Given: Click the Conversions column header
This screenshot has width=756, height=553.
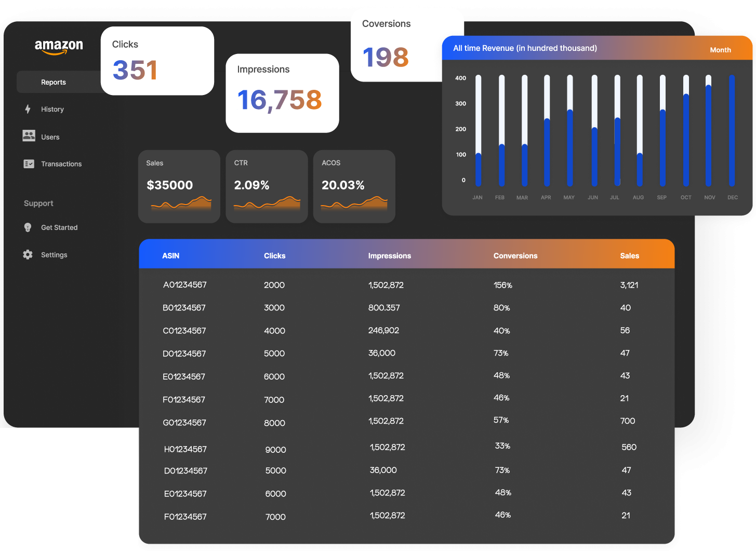Looking at the screenshot, I should point(515,255).
